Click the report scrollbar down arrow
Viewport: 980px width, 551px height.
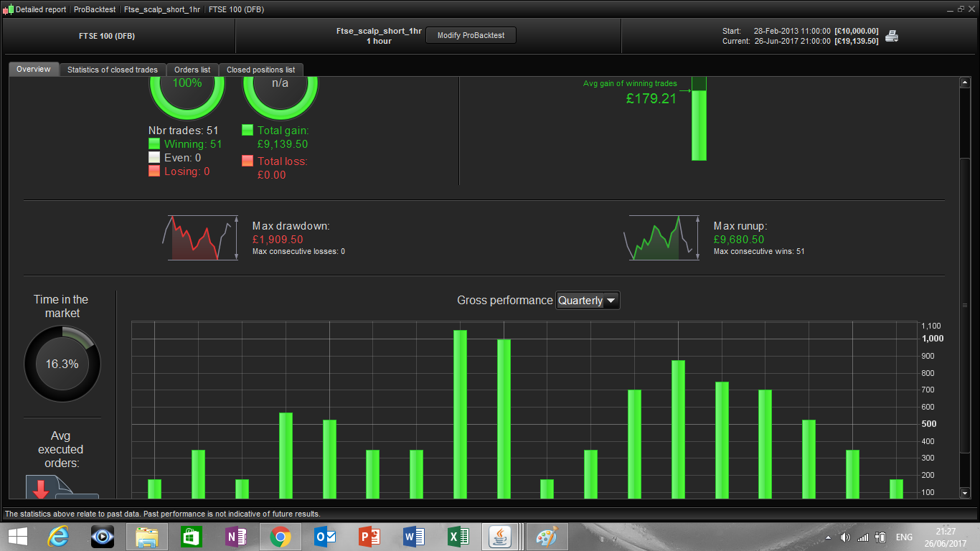tap(965, 493)
